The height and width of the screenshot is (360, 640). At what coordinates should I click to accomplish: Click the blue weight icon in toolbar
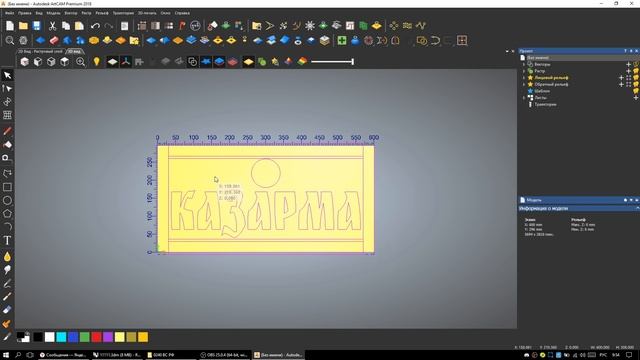(x=355, y=40)
